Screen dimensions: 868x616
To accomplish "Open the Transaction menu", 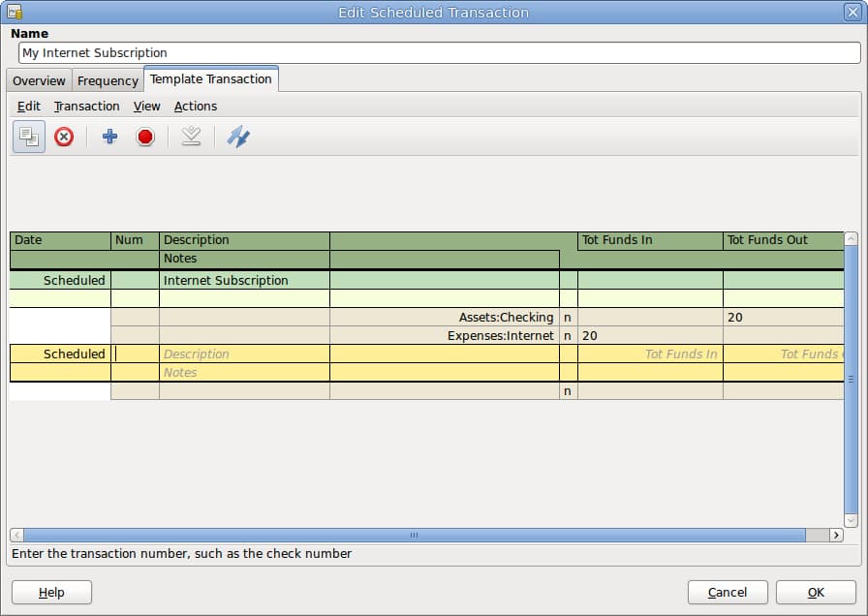I will coord(86,107).
